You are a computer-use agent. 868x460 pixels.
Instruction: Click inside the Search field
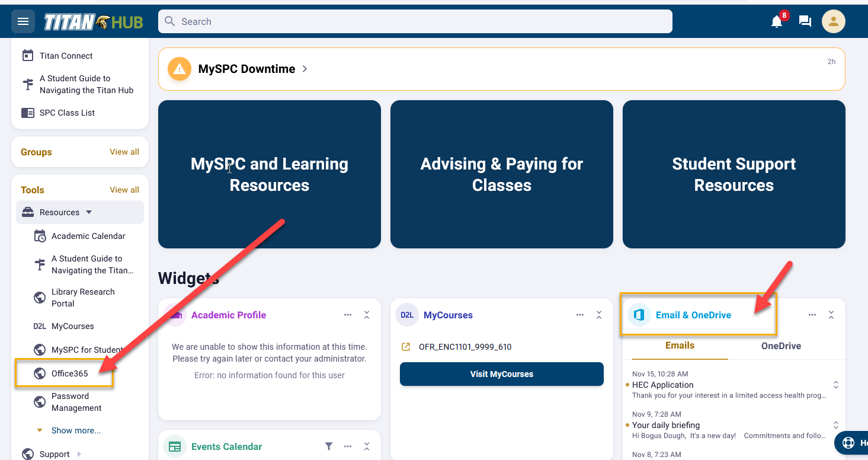[x=415, y=21]
